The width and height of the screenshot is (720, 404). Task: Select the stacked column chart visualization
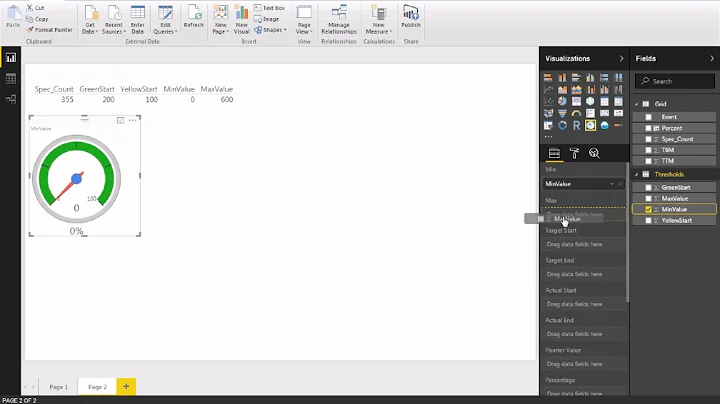[562, 77]
